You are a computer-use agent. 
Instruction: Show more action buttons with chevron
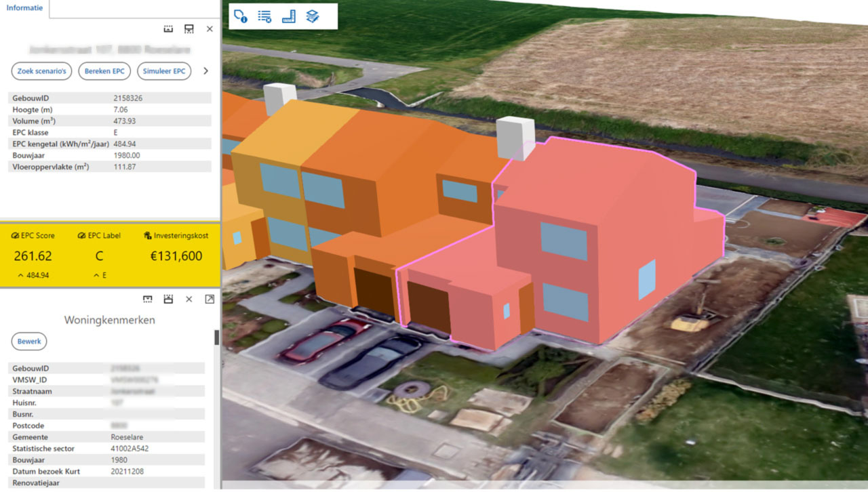click(205, 70)
